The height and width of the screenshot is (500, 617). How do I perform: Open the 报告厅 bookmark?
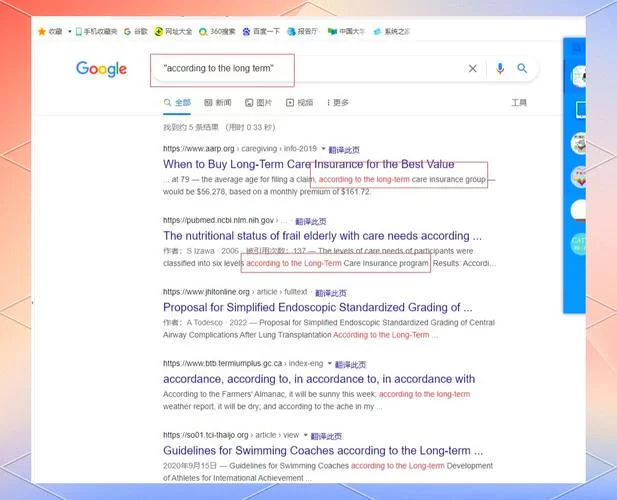pos(303,31)
